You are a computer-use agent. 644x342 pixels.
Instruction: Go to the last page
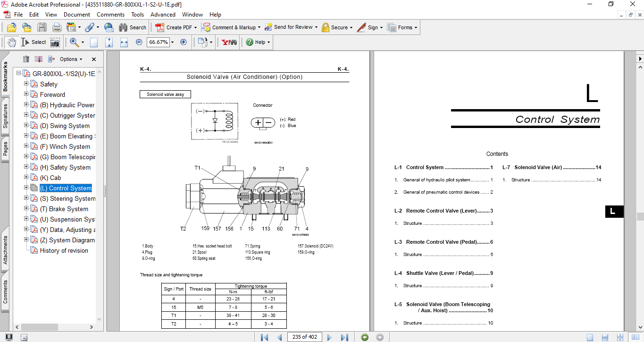click(344, 337)
